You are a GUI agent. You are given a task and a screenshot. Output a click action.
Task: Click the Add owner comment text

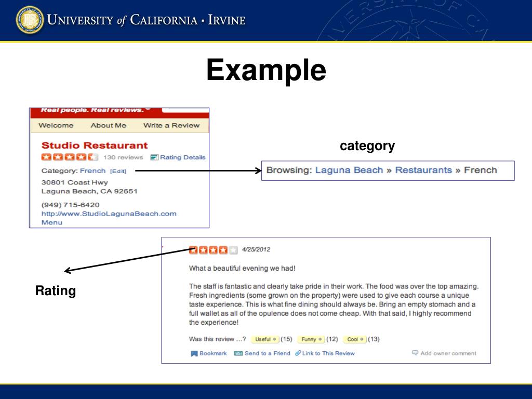(x=448, y=353)
